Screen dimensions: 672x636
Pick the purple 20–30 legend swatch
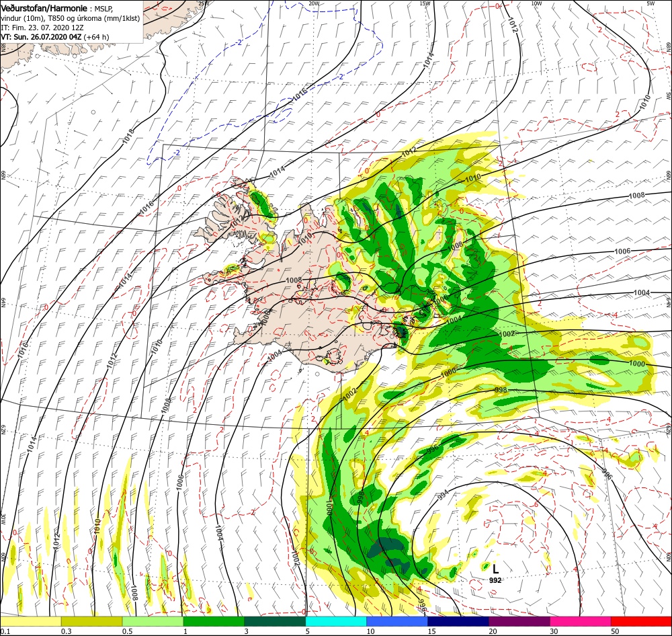click(x=519, y=621)
